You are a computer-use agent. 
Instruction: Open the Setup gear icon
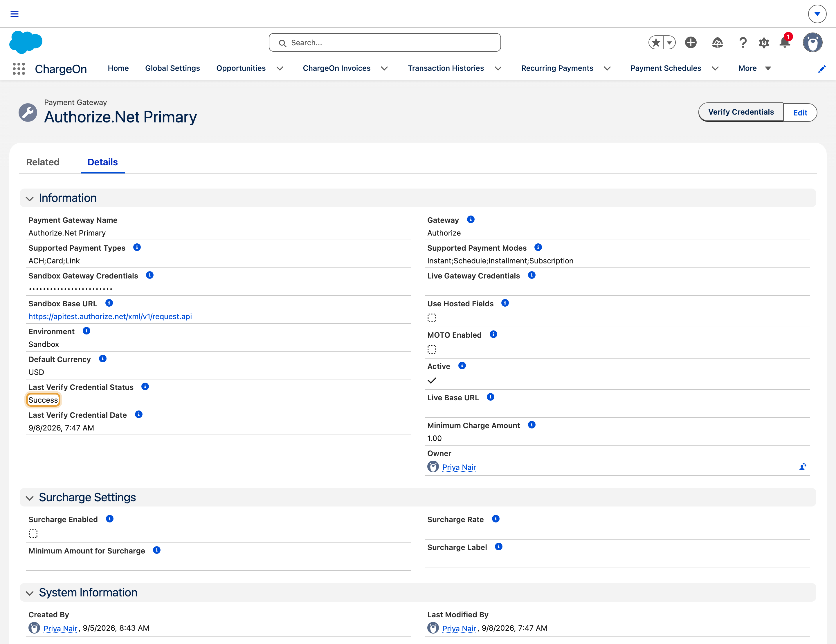(764, 42)
